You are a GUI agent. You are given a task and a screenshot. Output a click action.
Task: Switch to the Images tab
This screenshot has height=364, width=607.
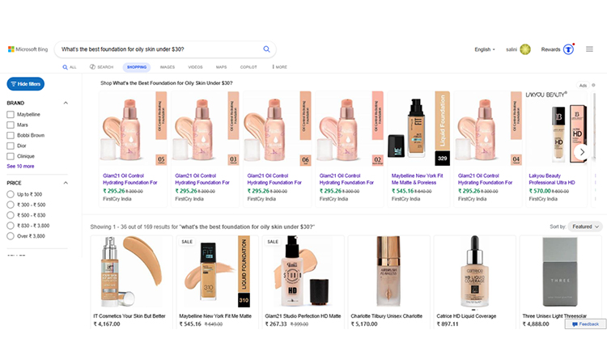pyautogui.click(x=167, y=67)
